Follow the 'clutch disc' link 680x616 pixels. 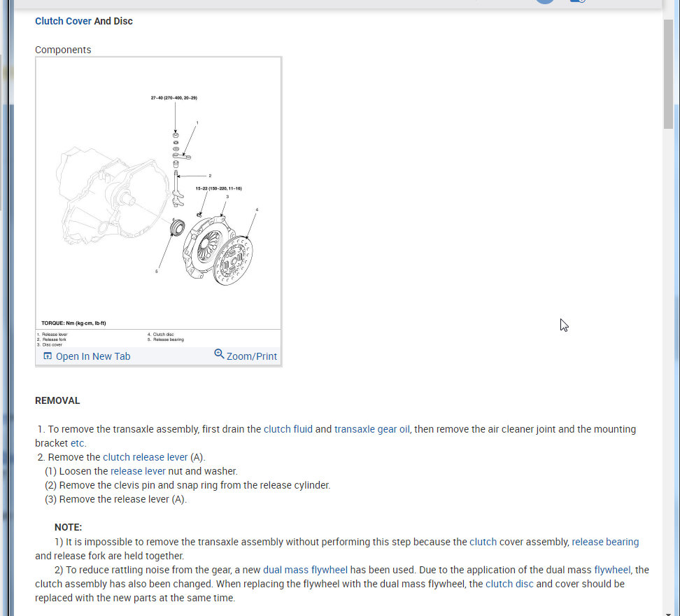tap(509, 584)
